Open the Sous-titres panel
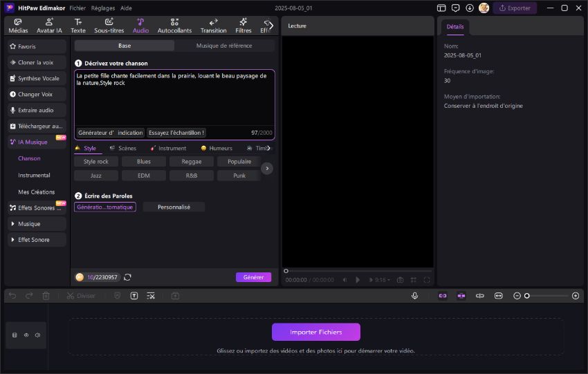 pos(109,26)
